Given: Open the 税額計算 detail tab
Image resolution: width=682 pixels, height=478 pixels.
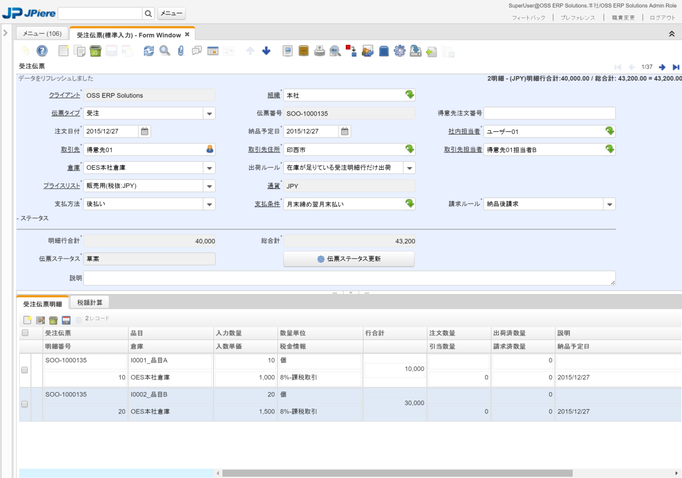Looking at the screenshot, I should click(x=90, y=302).
